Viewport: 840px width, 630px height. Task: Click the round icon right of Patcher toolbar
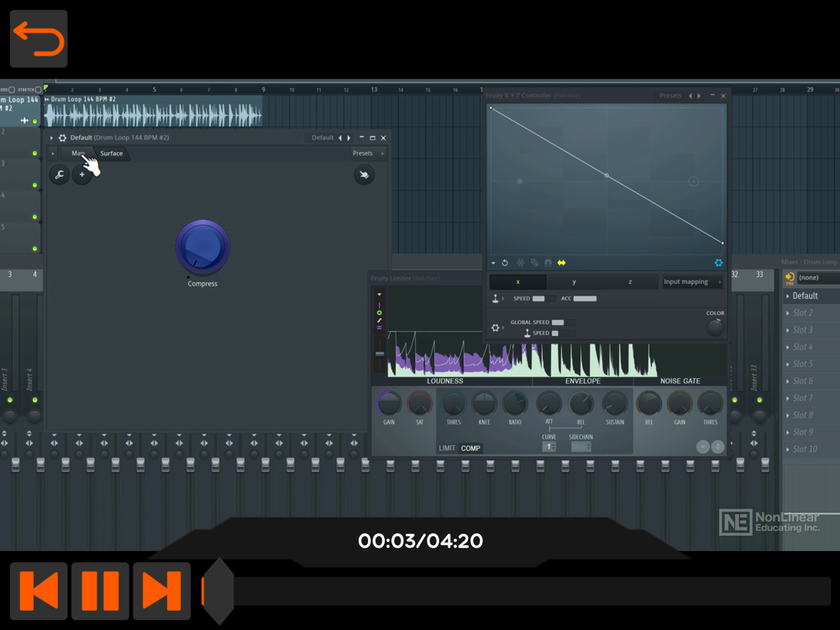click(364, 175)
